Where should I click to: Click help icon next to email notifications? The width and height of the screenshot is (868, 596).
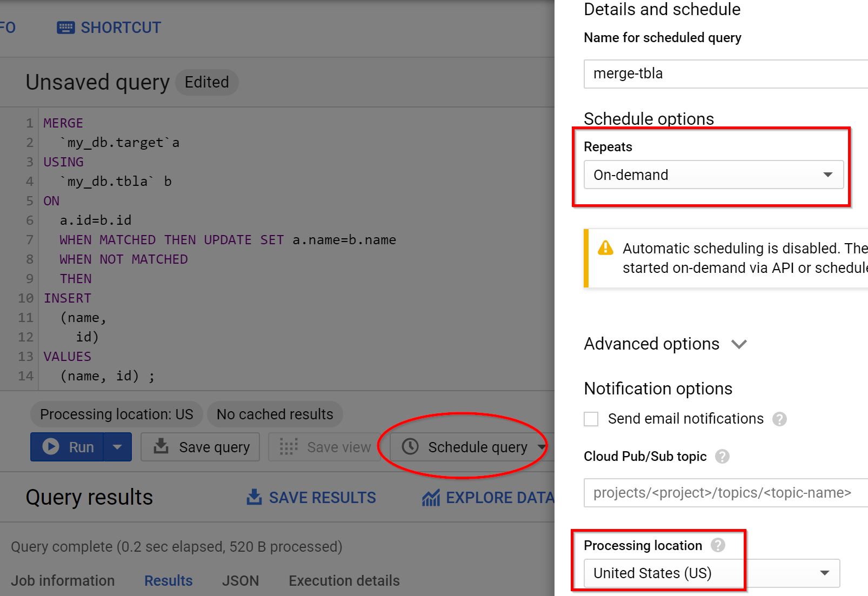point(779,419)
